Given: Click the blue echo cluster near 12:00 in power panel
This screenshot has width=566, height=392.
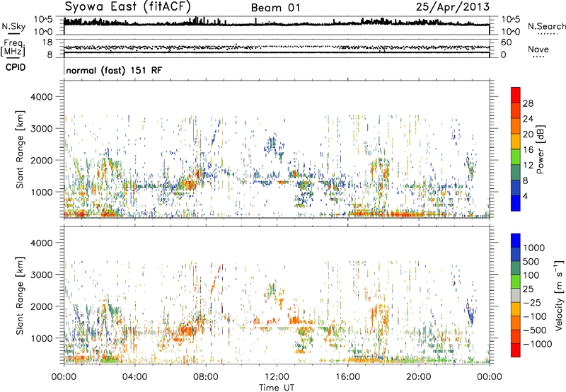Looking at the screenshot, I should pos(272,145).
